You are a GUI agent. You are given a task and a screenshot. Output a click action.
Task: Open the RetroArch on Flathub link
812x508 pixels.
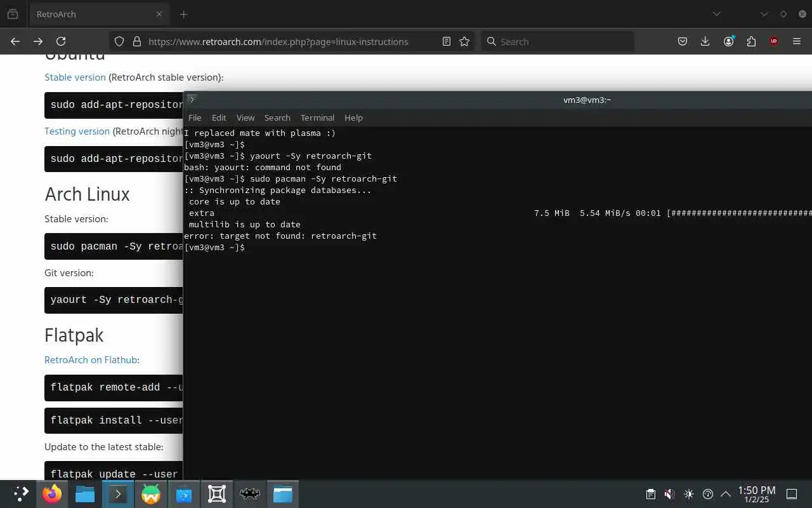pyautogui.click(x=91, y=359)
